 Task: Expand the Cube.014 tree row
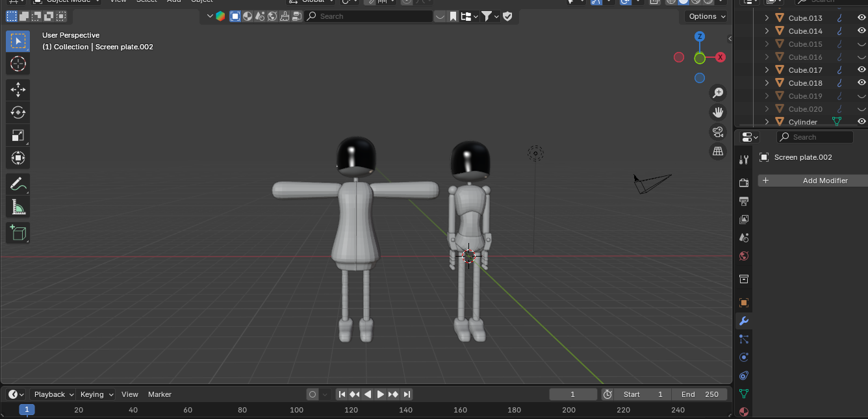767,31
